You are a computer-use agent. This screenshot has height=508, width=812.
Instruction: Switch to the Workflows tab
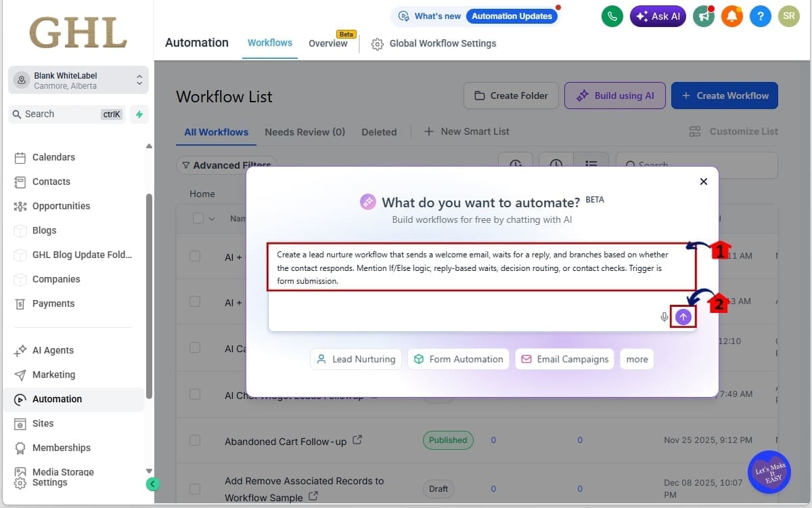click(x=270, y=43)
